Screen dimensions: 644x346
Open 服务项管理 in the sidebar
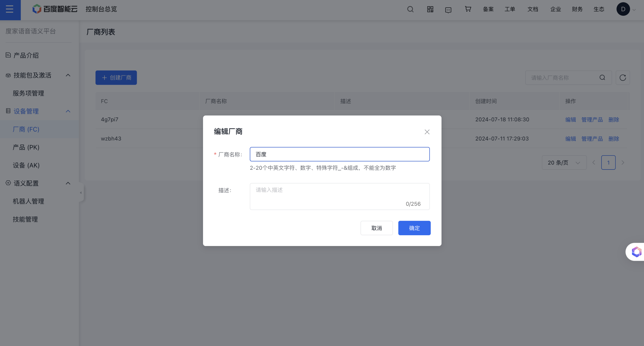click(28, 93)
